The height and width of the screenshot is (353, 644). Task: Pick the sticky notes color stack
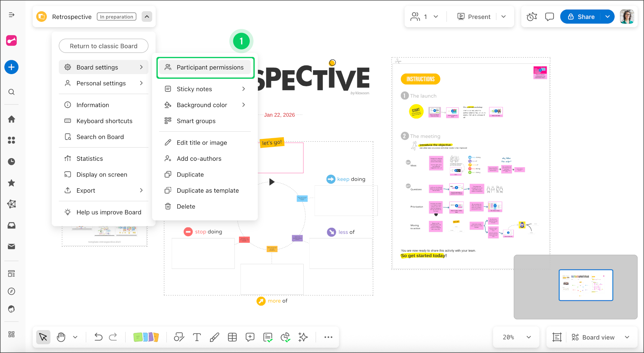[x=146, y=337]
